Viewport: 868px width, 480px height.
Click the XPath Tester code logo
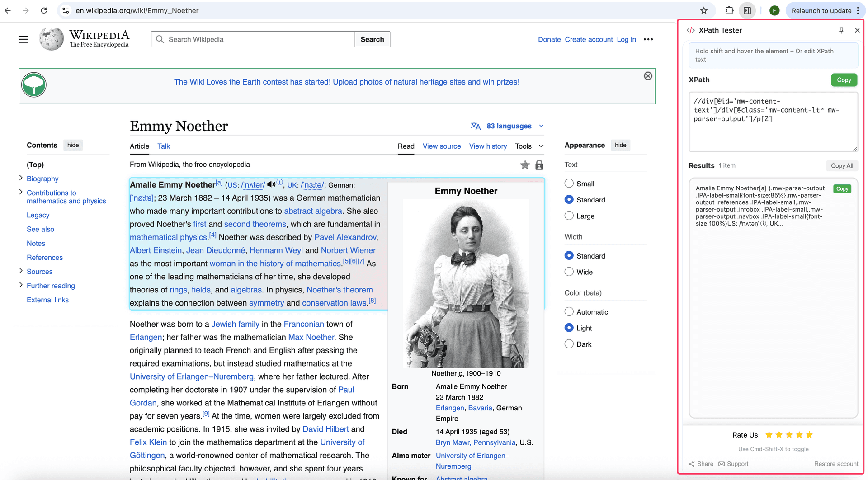pyautogui.click(x=691, y=30)
